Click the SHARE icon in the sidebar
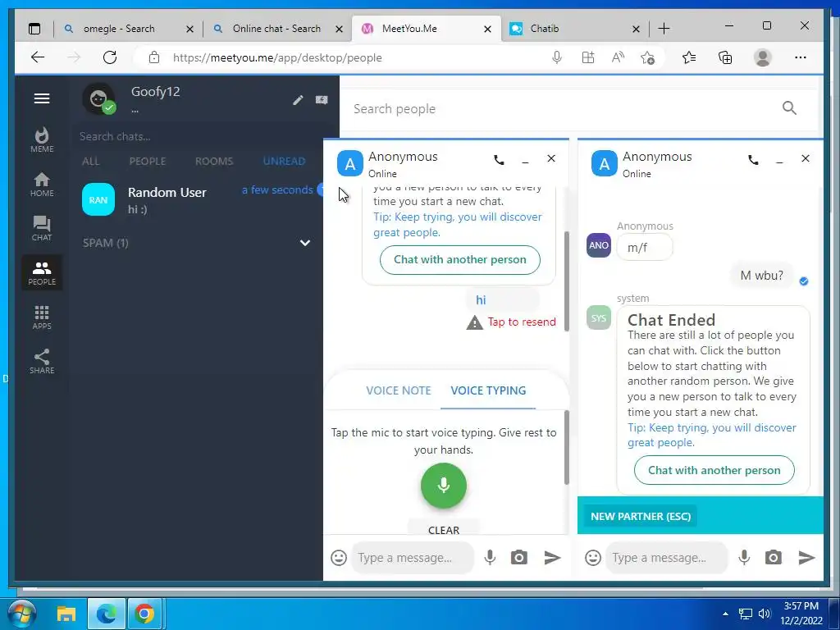The height and width of the screenshot is (630, 840). 42,362
